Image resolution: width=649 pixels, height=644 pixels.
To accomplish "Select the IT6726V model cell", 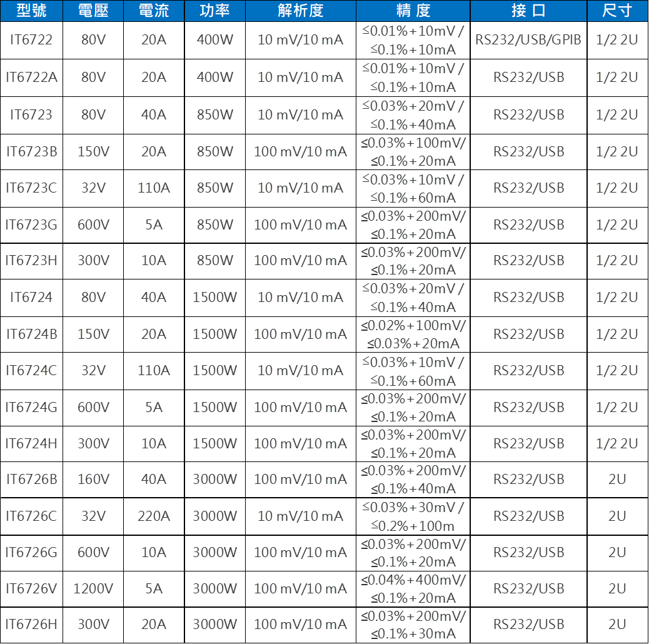I will pos(31,588).
